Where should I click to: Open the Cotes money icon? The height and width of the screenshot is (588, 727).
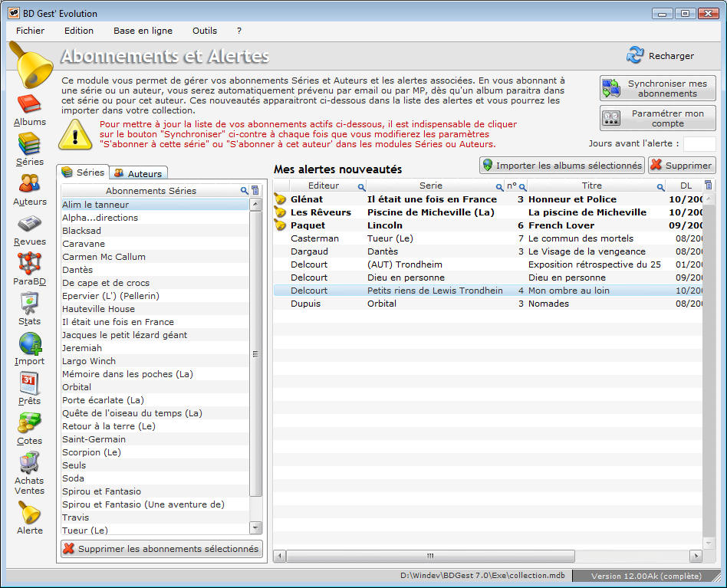(29, 423)
